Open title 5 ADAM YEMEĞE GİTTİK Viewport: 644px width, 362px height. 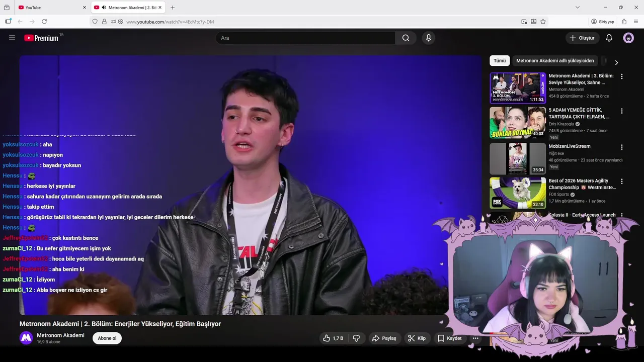tap(579, 113)
